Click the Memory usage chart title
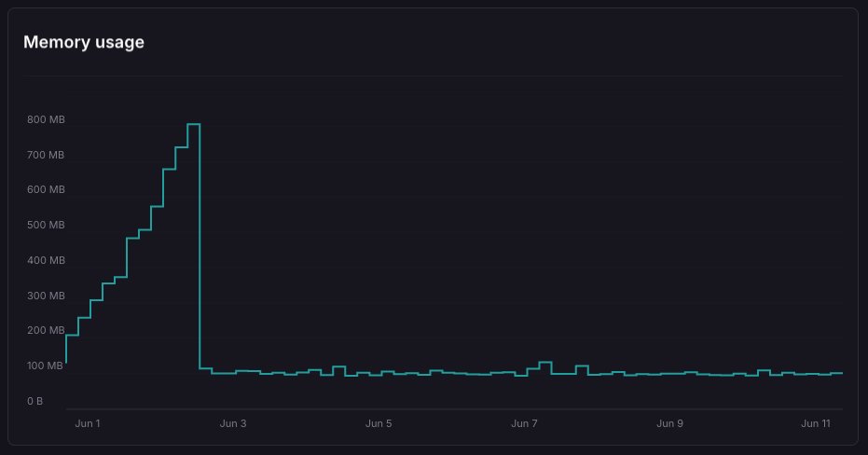Viewport: 868px width, 455px height. (84, 42)
